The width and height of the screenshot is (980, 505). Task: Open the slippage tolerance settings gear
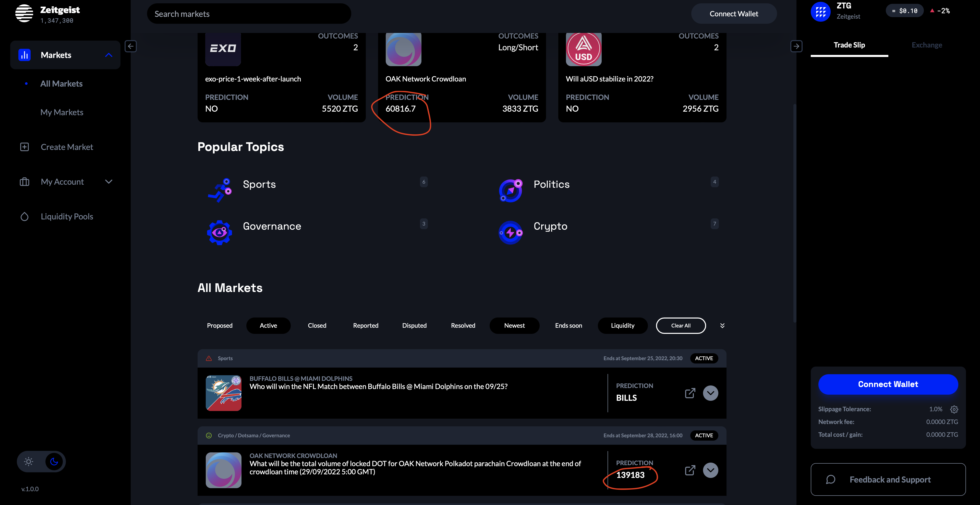pos(954,409)
